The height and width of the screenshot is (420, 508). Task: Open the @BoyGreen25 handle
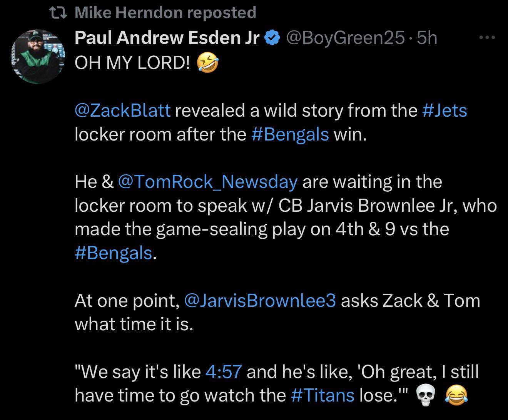point(345,38)
